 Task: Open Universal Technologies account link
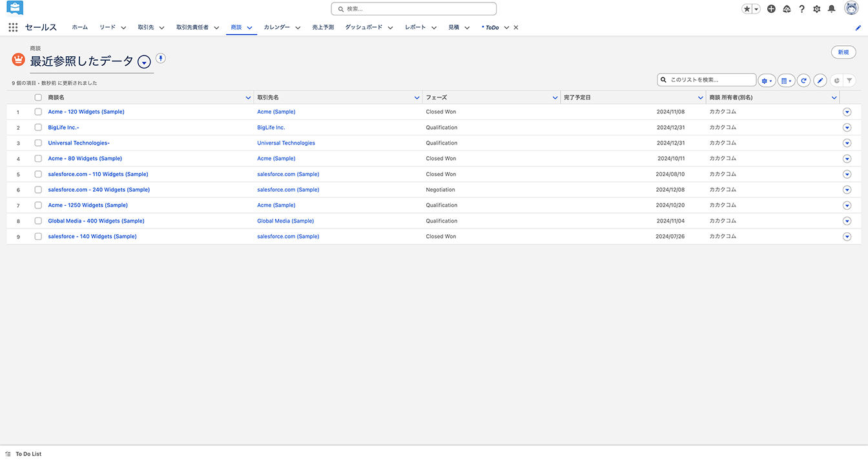click(x=286, y=143)
